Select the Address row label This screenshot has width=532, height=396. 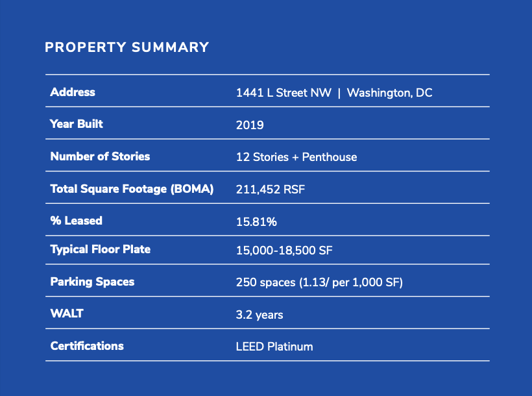73,92
